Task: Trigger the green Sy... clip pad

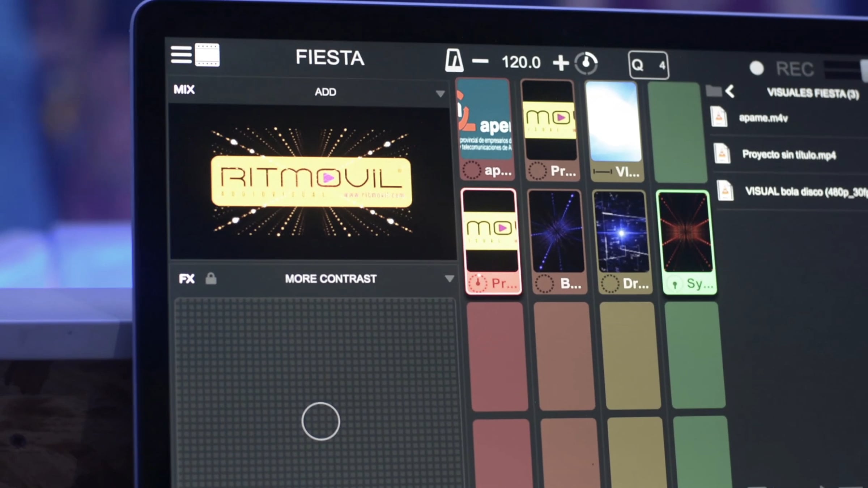Action: pos(686,241)
